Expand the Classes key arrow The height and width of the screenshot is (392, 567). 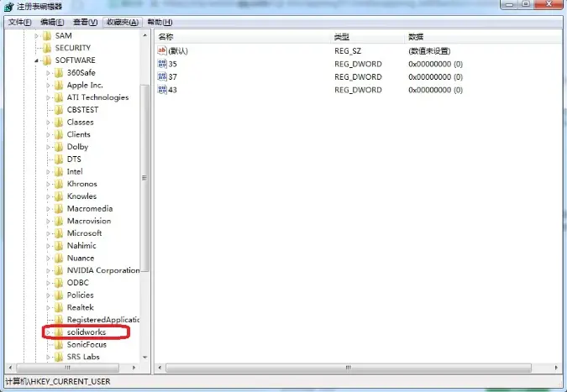point(48,123)
